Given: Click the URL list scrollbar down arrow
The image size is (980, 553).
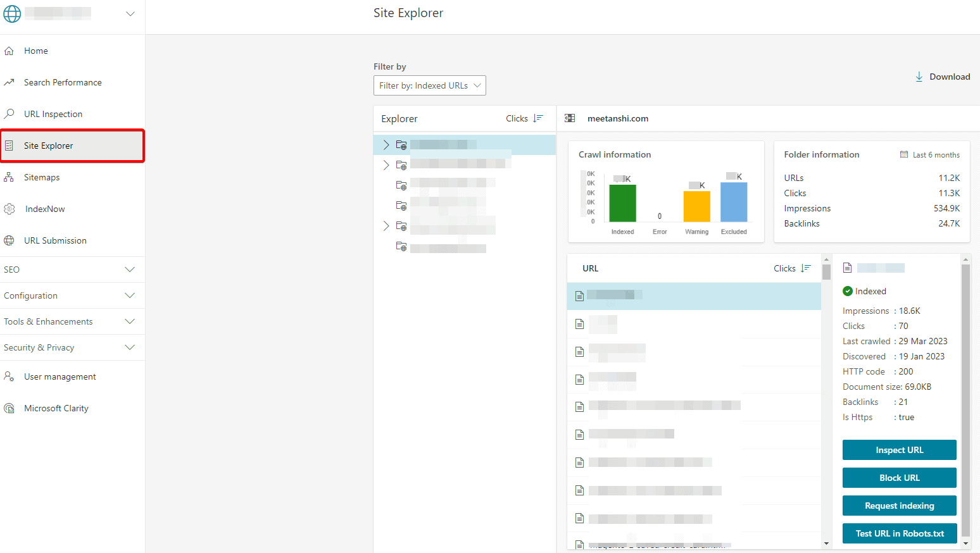Looking at the screenshot, I should [826, 544].
